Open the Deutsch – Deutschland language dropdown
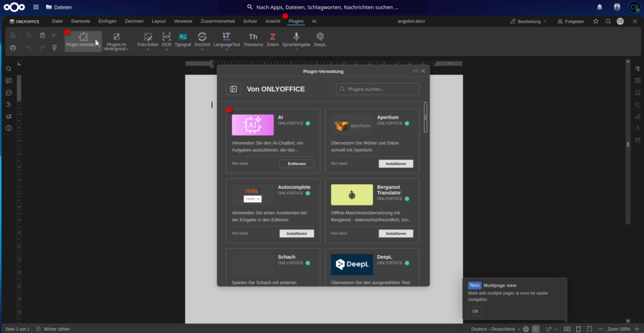The width and height of the screenshot is (644, 333). (x=496, y=329)
